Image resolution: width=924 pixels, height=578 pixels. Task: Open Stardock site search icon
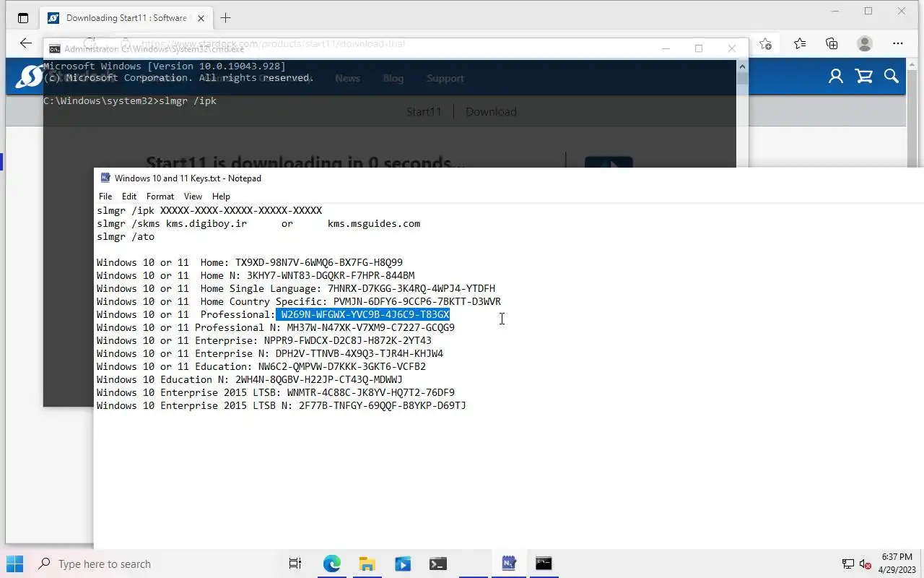click(x=892, y=77)
